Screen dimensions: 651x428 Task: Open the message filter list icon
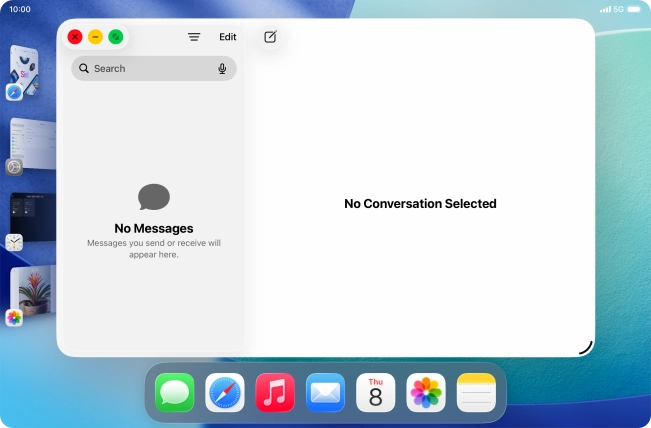point(194,37)
